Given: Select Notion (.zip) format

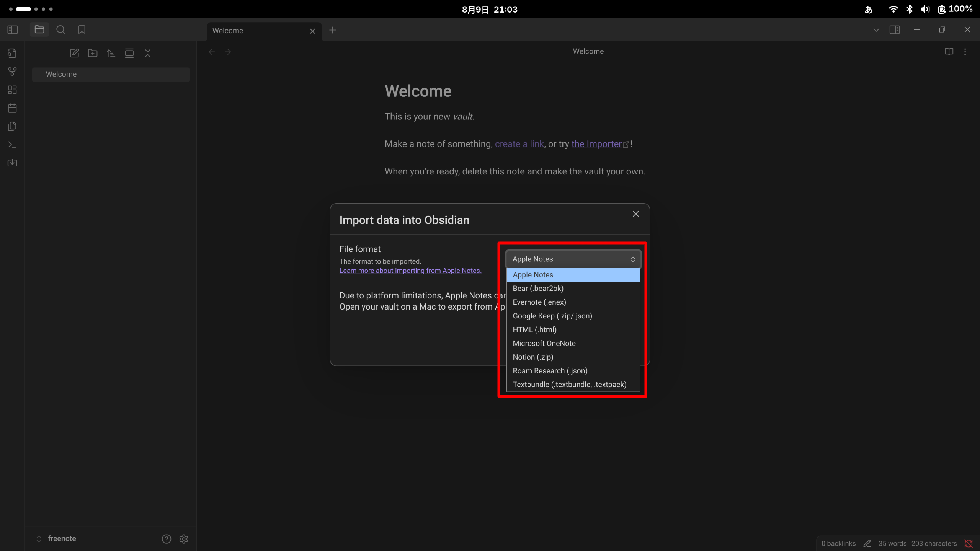Looking at the screenshot, I should [x=573, y=357].
